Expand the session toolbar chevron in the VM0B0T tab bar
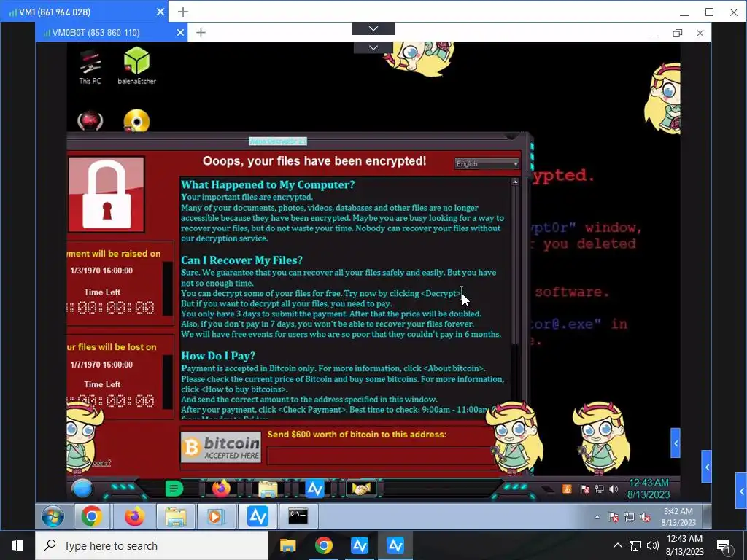Viewport: 747px width, 560px height. (x=373, y=28)
